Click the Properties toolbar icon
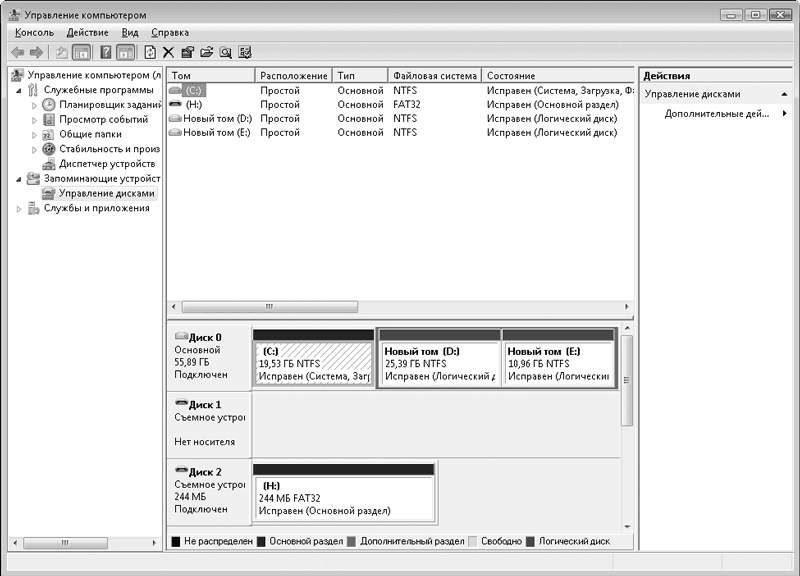 pyautogui.click(x=187, y=52)
